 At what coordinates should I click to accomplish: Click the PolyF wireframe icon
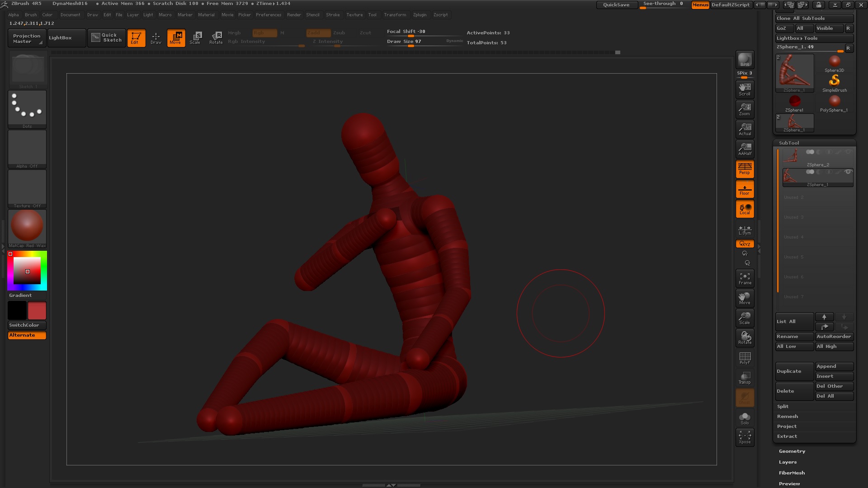(x=745, y=358)
